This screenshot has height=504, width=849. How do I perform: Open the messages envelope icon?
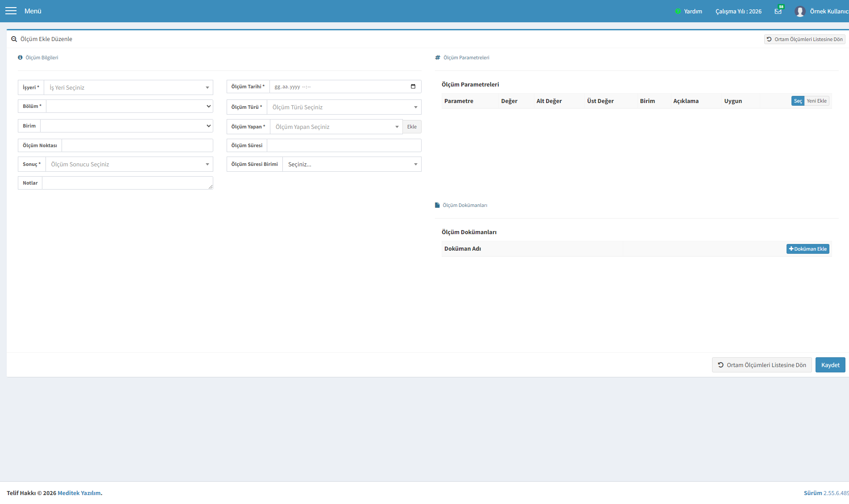pos(778,11)
